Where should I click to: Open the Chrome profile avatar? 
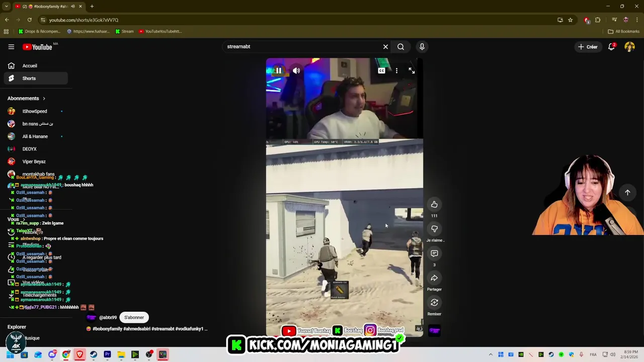[625, 20]
